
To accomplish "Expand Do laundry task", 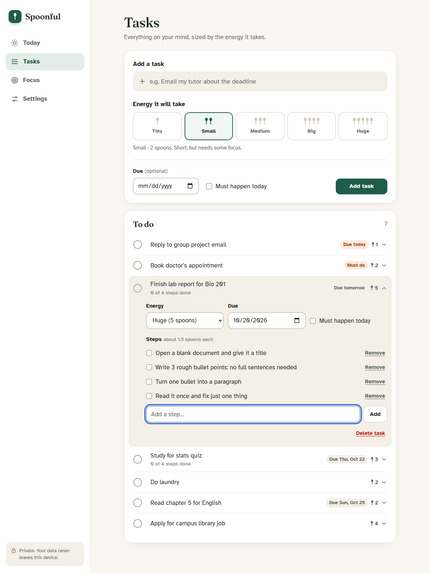I will pyautogui.click(x=384, y=482).
